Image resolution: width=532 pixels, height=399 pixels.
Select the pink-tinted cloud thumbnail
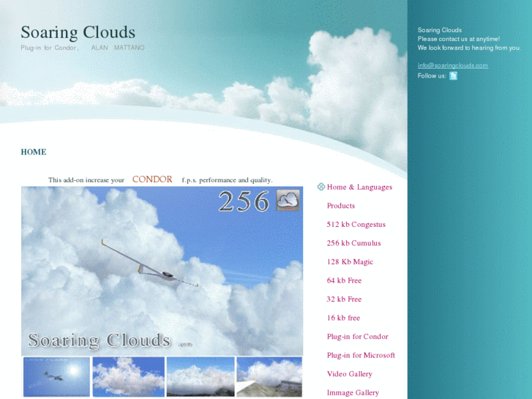click(x=129, y=376)
